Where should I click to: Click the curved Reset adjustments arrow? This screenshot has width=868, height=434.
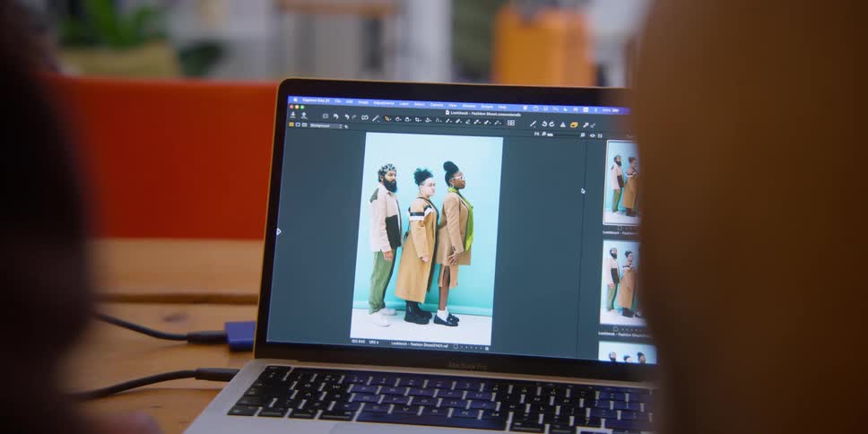(x=347, y=117)
